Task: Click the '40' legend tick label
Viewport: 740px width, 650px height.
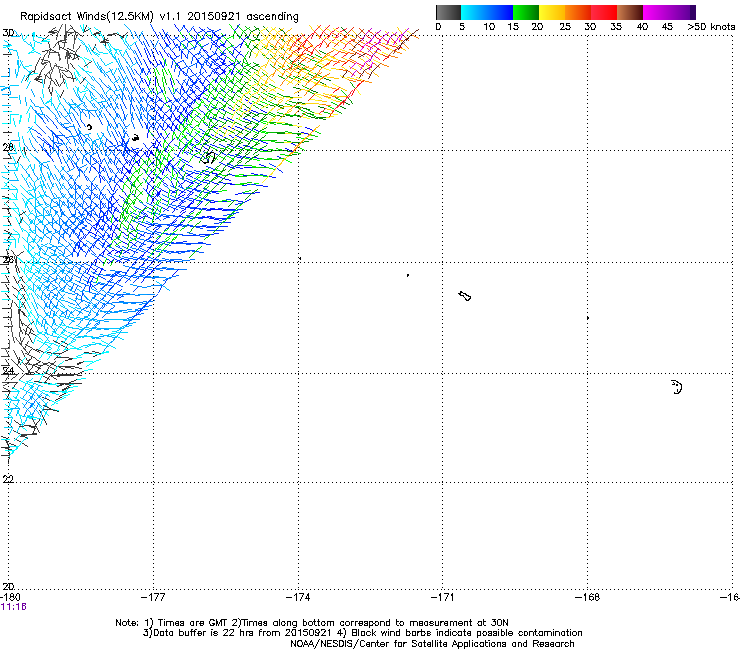Action: (642, 27)
